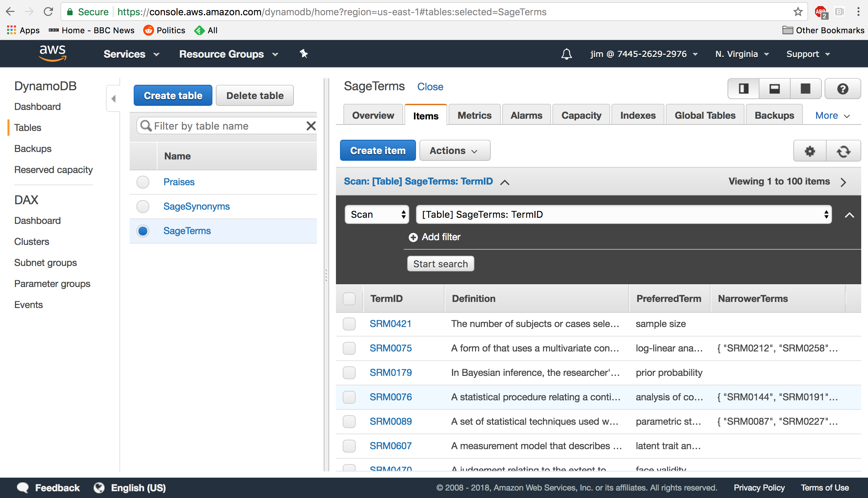Switch to the Alarms tab
Image resolution: width=868 pixels, height=498 pixels.
[x=526, y=115]
